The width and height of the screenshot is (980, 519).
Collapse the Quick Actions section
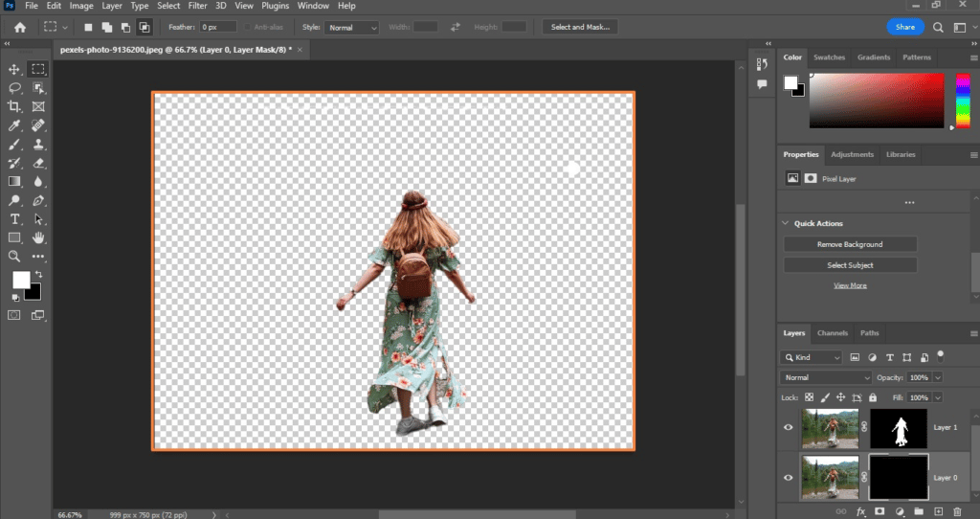click(786, 223)
